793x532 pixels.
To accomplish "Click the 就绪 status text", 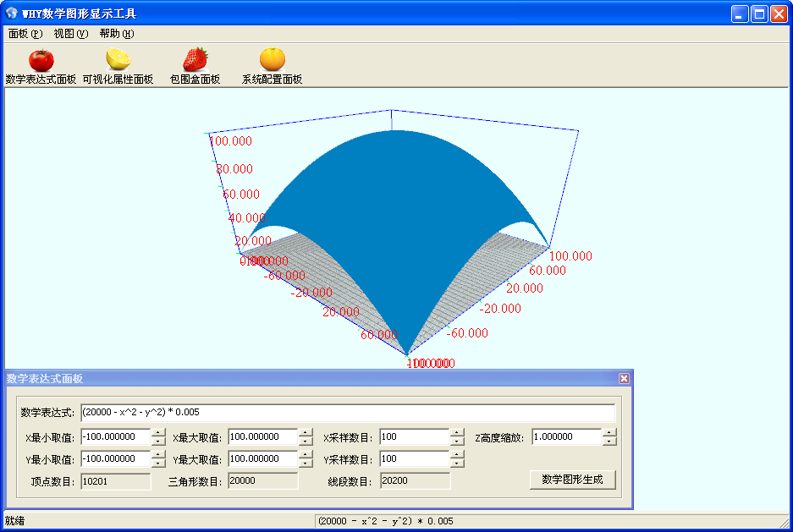I will (14, 521).
